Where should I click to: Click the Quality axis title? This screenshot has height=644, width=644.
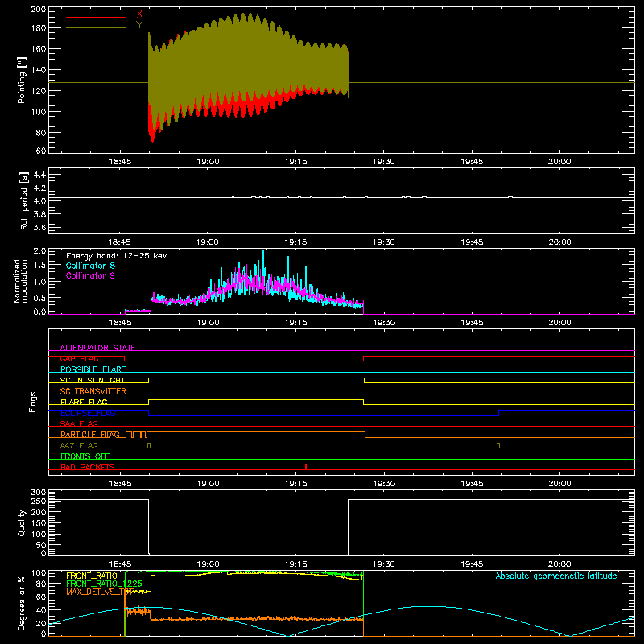tap(22, 522)
